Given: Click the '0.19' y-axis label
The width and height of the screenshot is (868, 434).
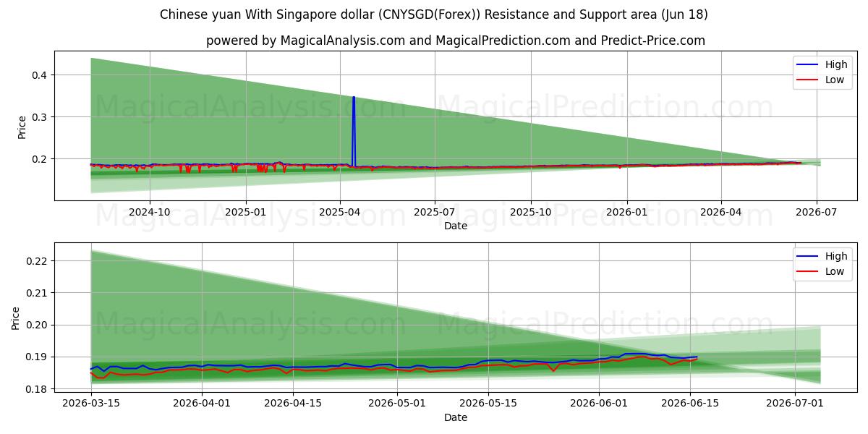Looking at the screenshot, I should (37, 357).
